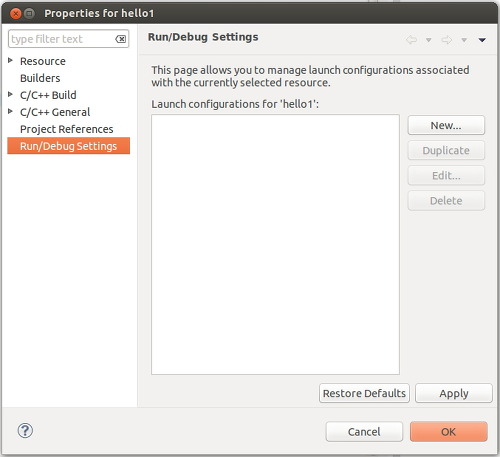500x457 pixels.
Task: Clear the filter text with the eraser icon
Action: (121, 39)
